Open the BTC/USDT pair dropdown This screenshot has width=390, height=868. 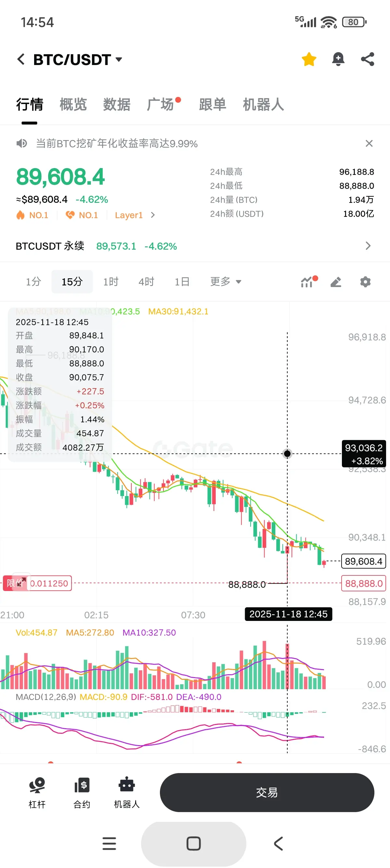tap(119, 59)
